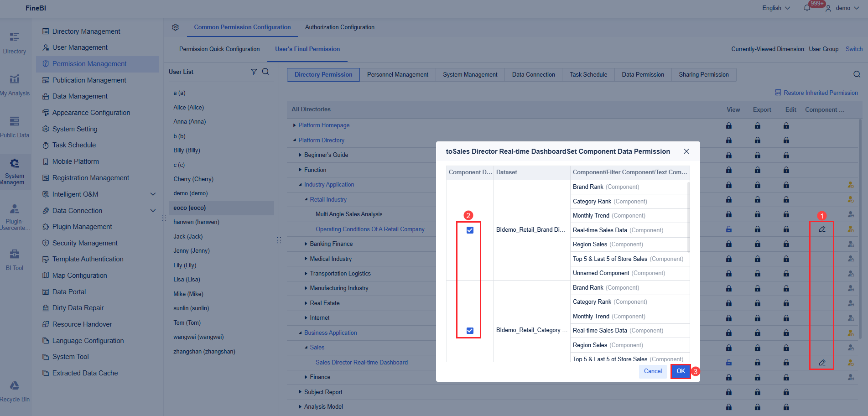This screenshot has height=416, width=868.
Task: Filter the User List with funnel icon
Action: coord(254,72)
